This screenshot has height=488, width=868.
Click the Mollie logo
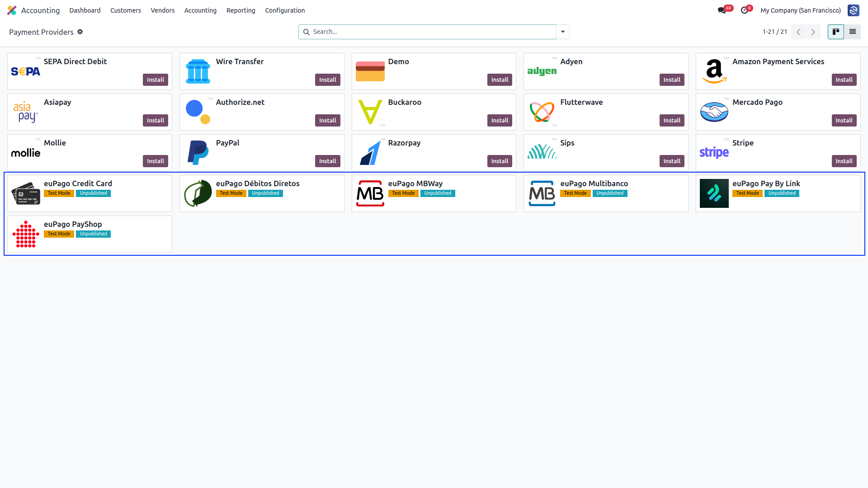point(26,153)
